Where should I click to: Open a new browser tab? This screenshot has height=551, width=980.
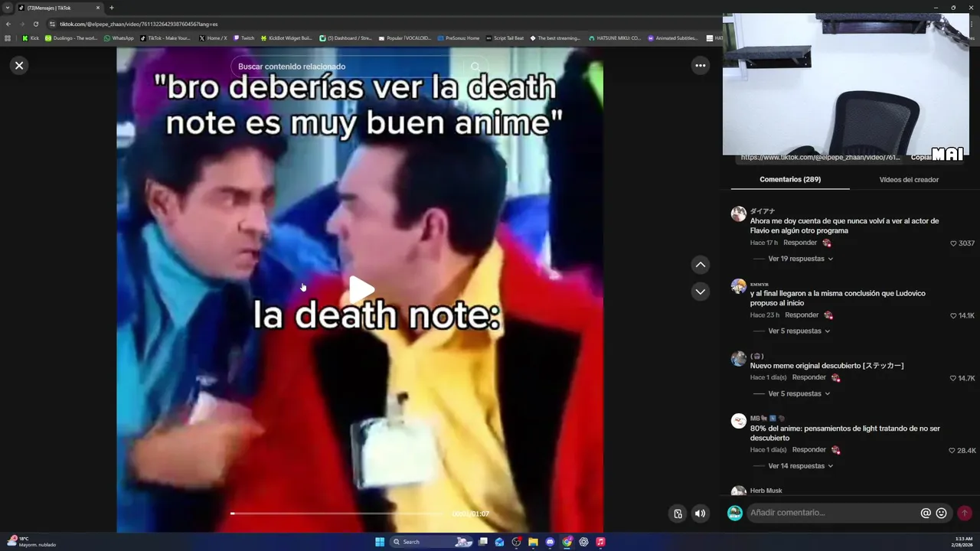tap(112, 8)
